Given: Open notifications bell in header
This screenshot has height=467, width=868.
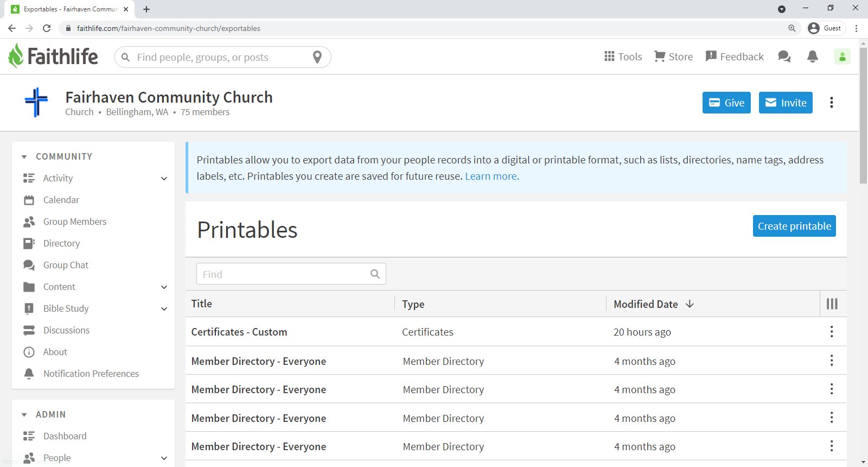Looking at the screenshot, I should pyautogui.click(x=813, y=56).
